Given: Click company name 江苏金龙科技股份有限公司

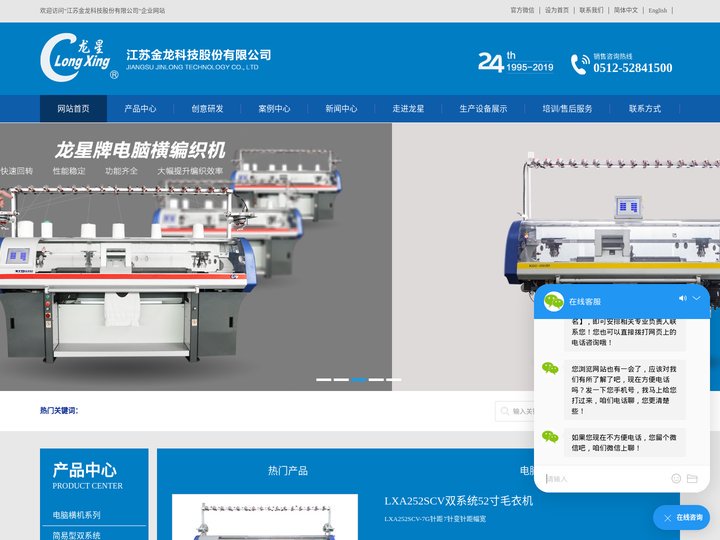Looking at the screenshot, I should click(x=198, y=55).
